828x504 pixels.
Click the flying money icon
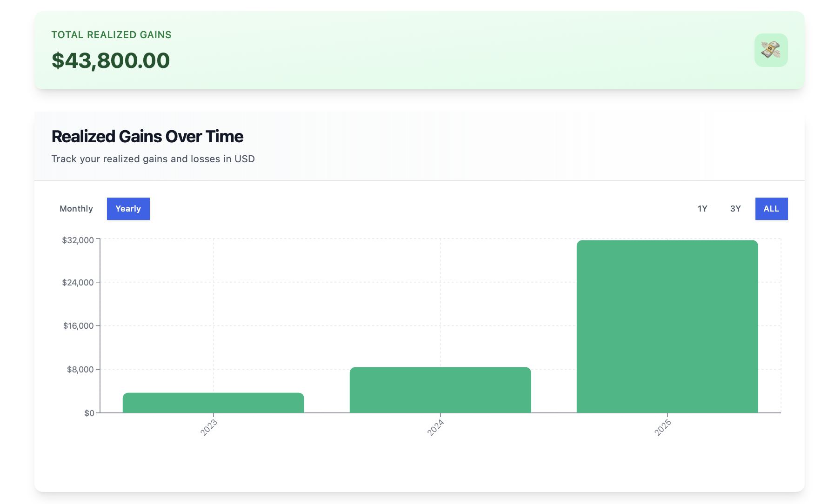(771, 50)
